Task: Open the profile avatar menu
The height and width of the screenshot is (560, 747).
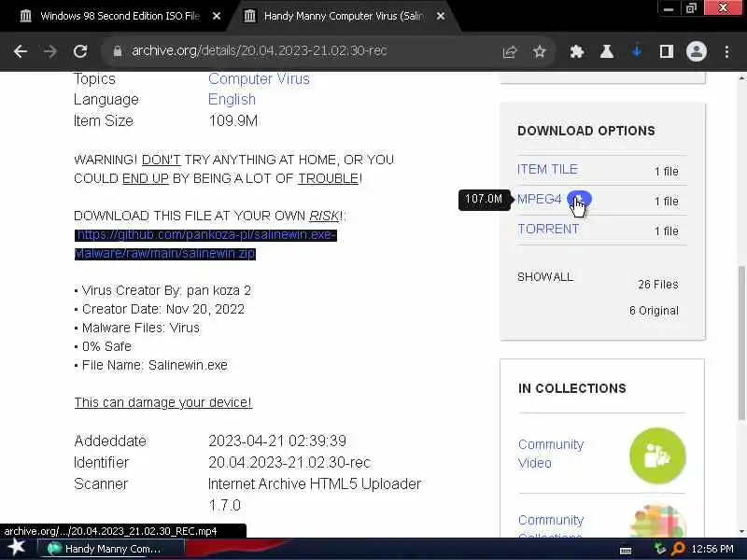Action: (696, 51)
